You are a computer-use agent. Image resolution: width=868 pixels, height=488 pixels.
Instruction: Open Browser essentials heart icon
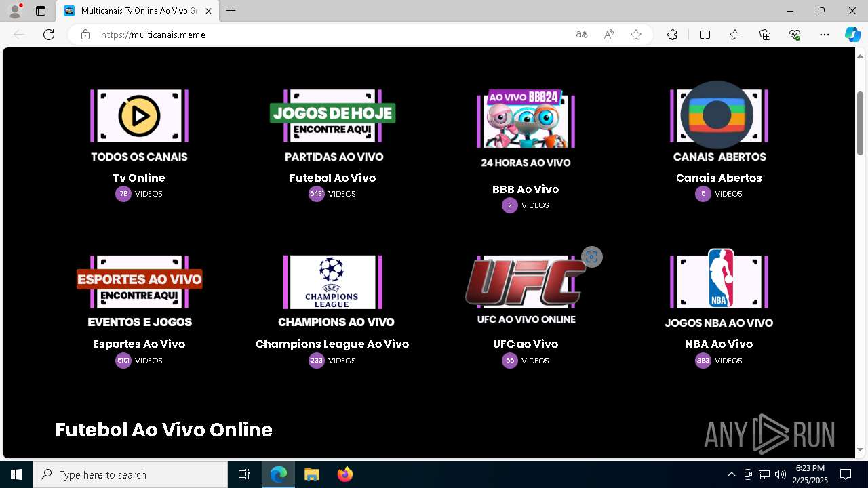[795, 35]
